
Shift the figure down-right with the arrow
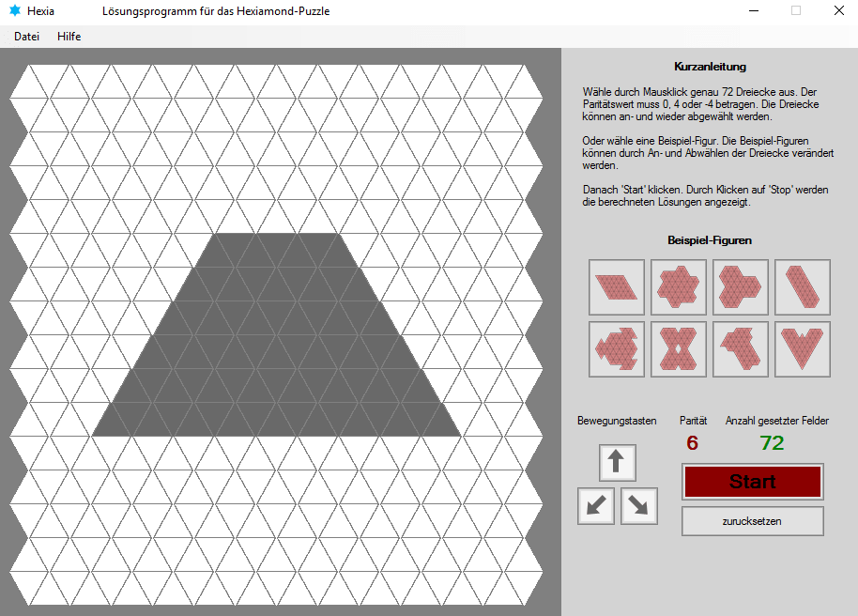639,506
